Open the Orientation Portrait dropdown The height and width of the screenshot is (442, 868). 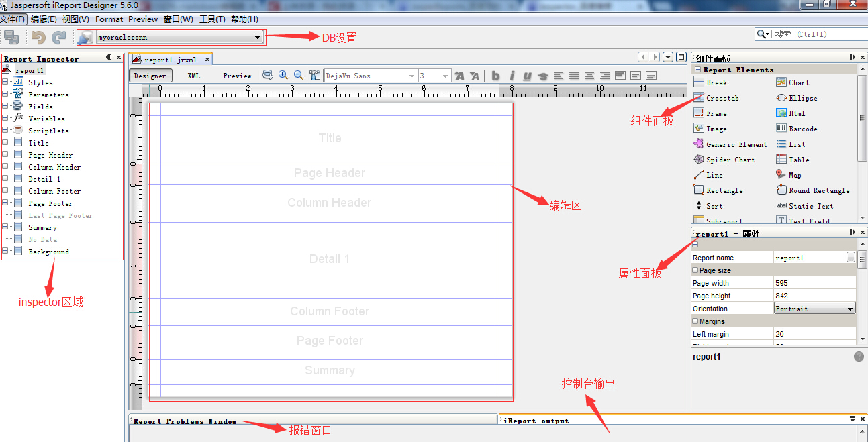[815, 309]
